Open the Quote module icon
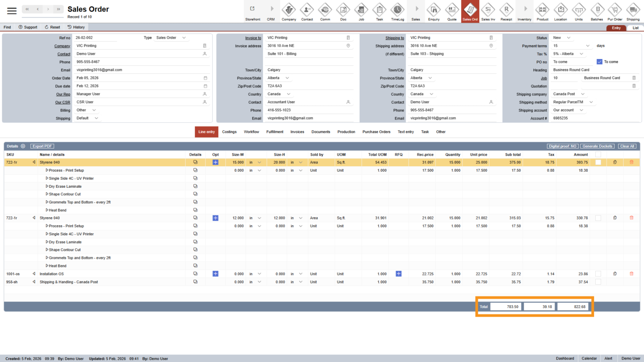The height and width of the screenshot is (362, 644). point(452,12)
